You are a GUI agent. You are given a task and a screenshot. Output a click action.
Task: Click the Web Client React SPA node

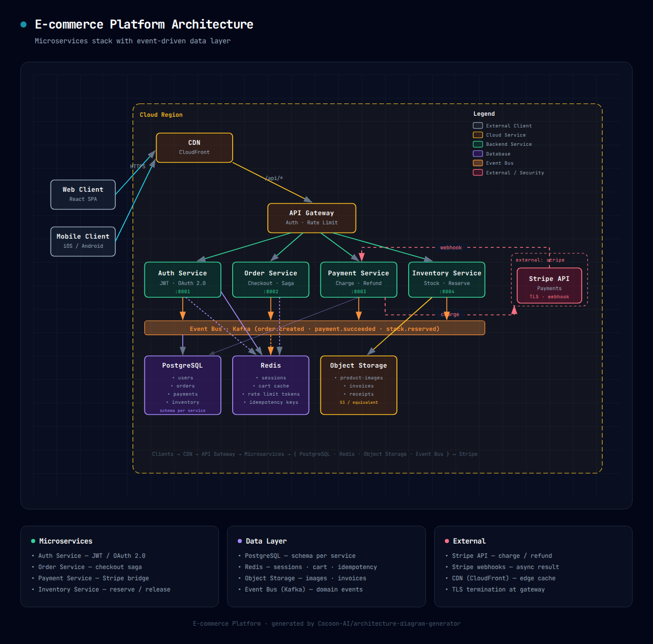[x=83, y=194]
